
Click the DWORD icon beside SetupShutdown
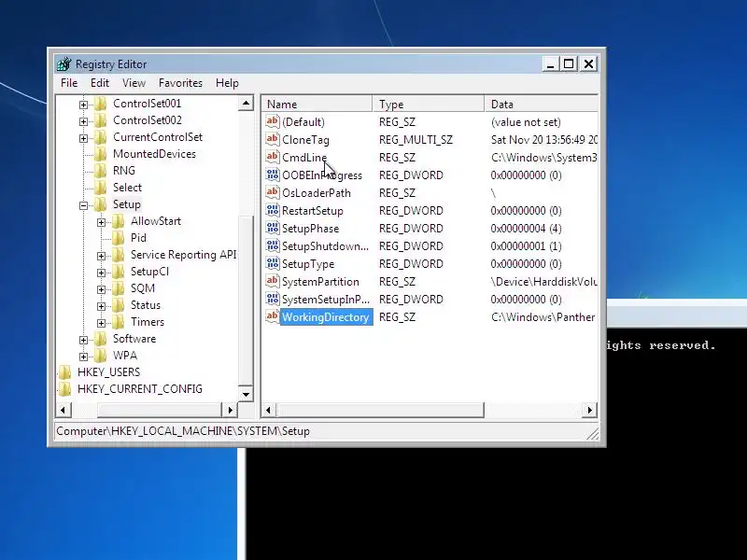[x=272, y=245]
